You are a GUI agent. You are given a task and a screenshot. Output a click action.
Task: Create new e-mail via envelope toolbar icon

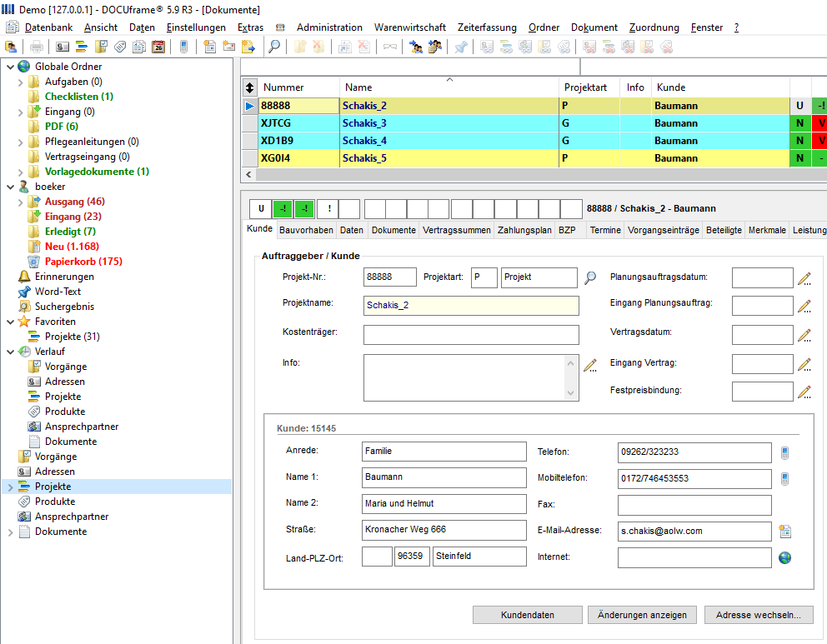point(229,47)
